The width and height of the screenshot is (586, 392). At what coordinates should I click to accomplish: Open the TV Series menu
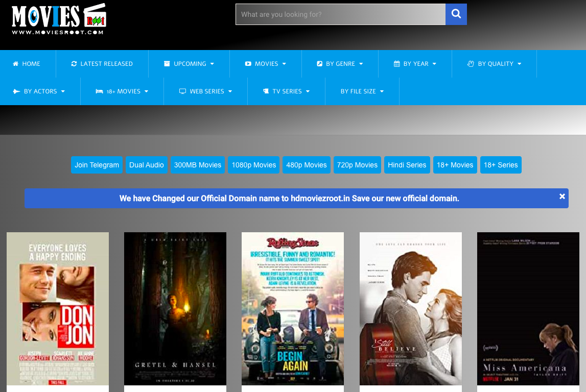286,91
